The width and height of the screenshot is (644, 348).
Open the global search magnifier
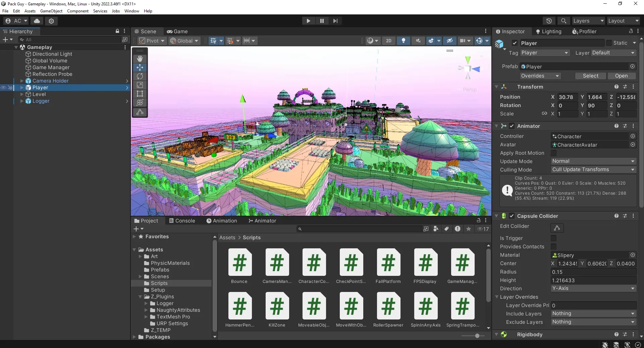(x=564, y=21)
